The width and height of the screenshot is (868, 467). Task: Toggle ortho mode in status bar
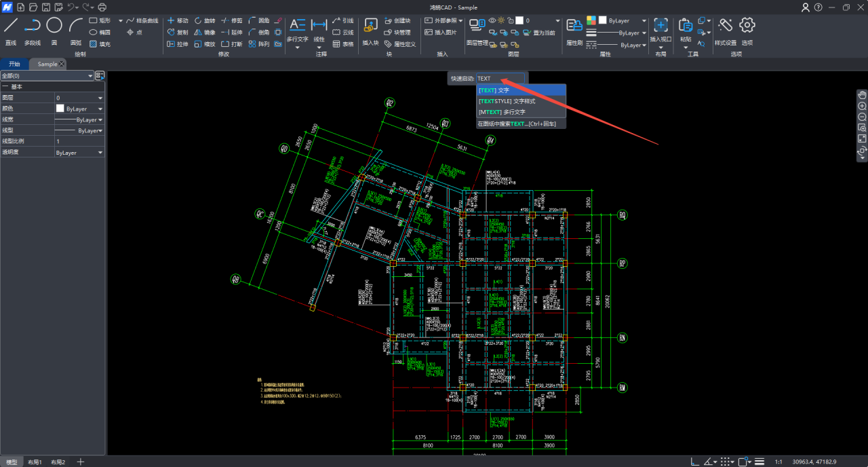(x=694, y=462)
